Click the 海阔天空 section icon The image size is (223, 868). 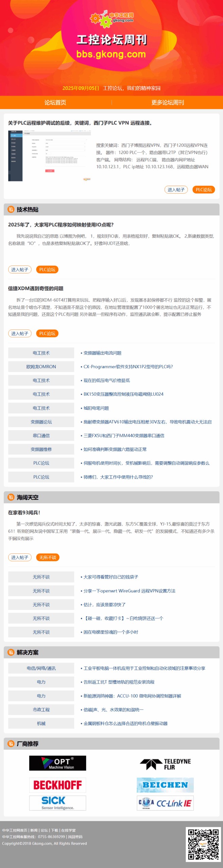(11, 497)
